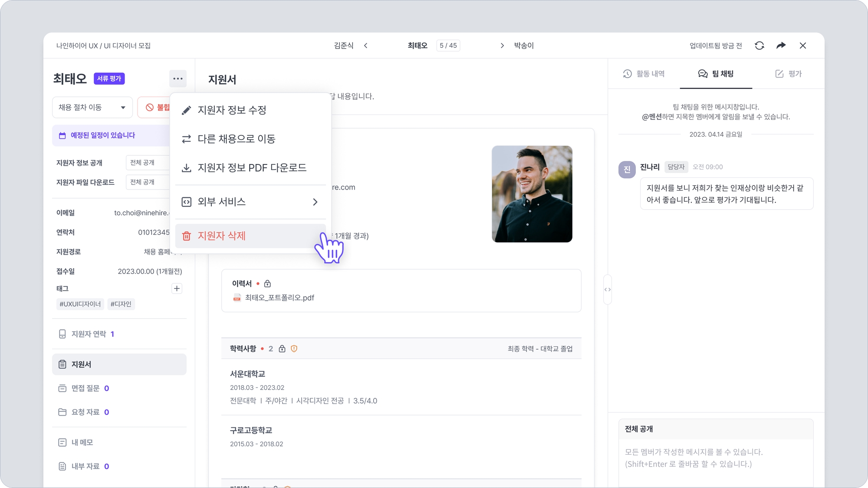The height and width of the screenshot is (488, 868).
Task: Open the 최태오_포트폴리오.pdf file
Action: (x=279, y=298)
